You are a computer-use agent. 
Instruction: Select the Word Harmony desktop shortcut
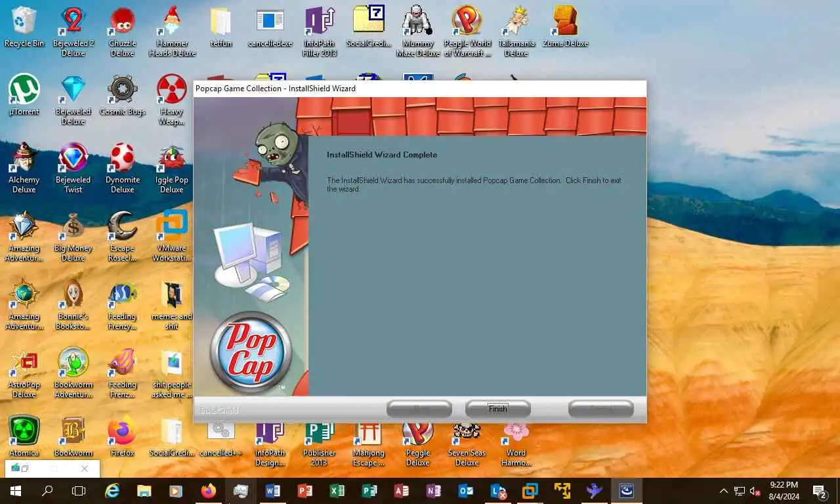[516, 443]
